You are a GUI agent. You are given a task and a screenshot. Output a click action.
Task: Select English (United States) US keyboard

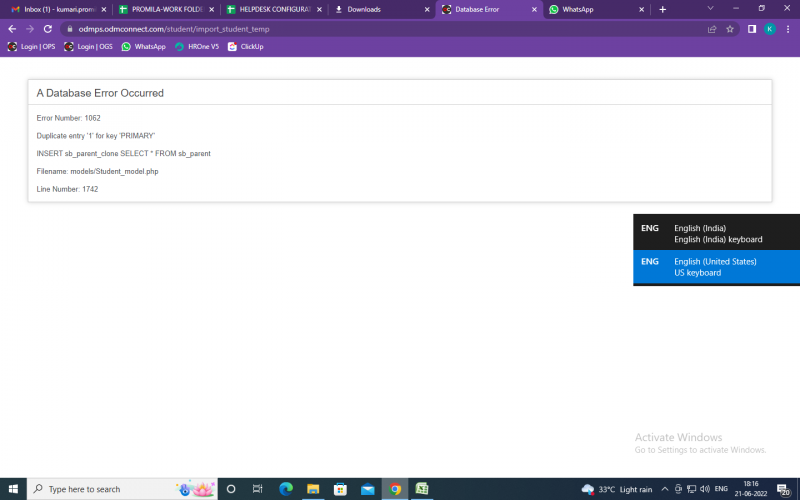tap(716, 267)
